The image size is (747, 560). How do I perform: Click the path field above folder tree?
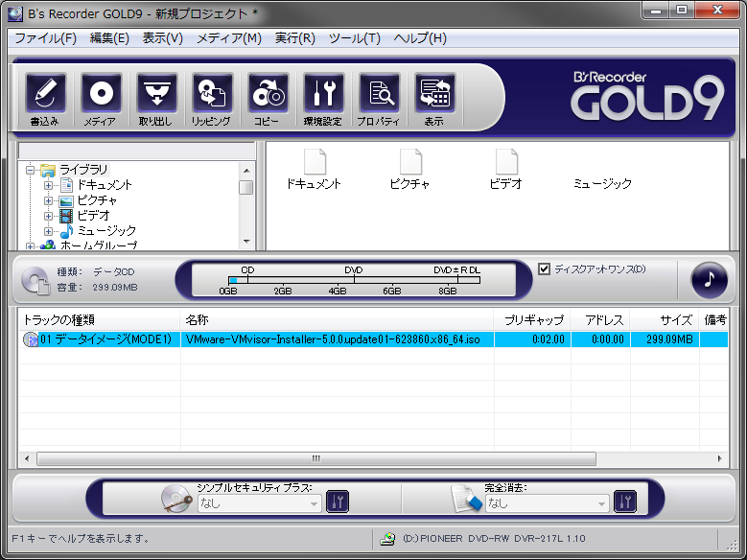tap(137, 151)
